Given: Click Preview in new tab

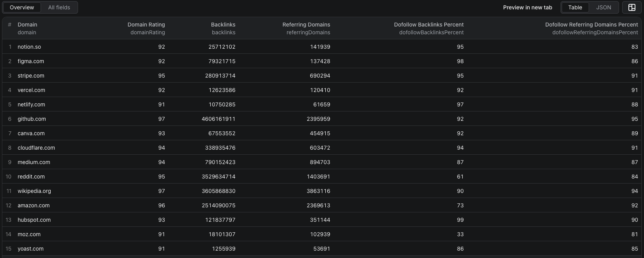Looking at the screenshot, I should (x=527, y=7).
